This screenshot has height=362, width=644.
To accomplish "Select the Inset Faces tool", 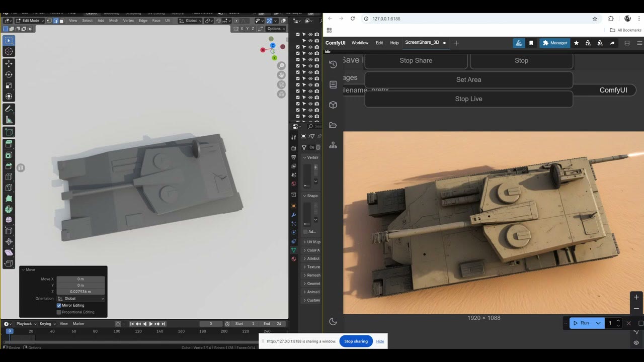I will (9, 155).
